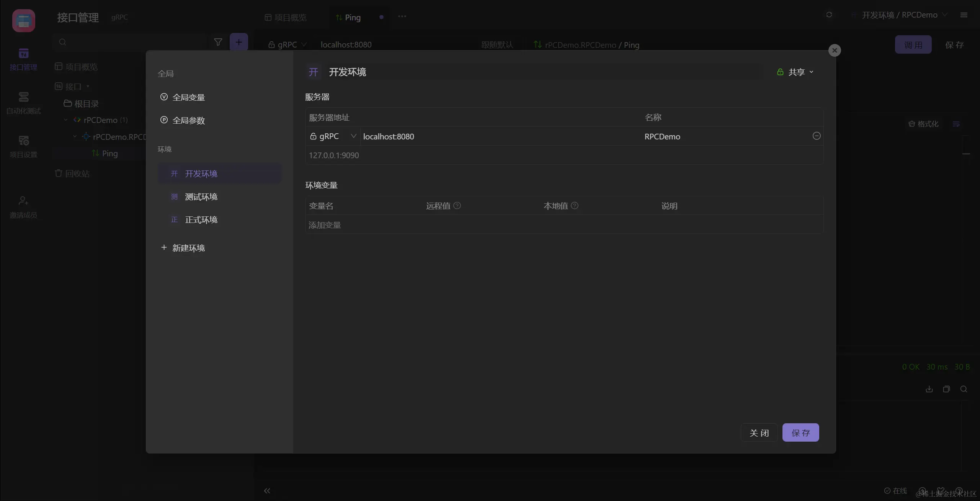
Task: Open global variables section
Action: tap(188, 97)
